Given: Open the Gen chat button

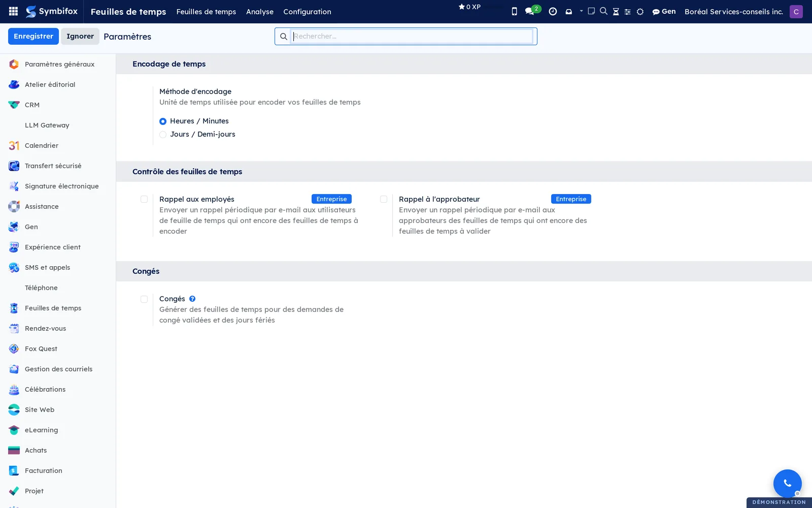Looking at the screenshot, I should tap(664, 11).
